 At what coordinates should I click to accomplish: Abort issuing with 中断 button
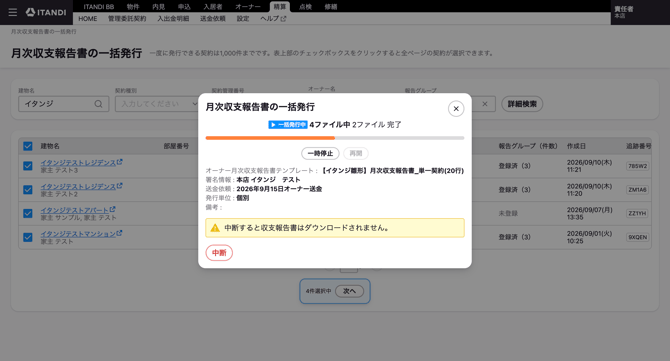click(x=219, y=253)
